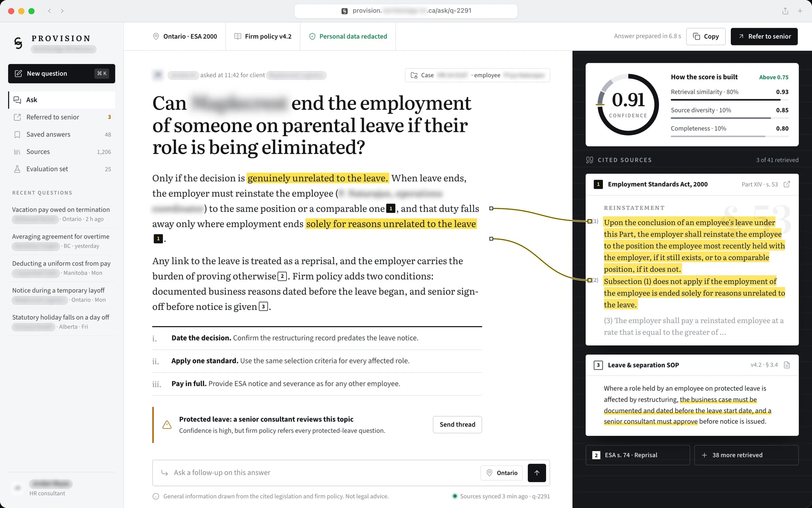Click the info icon beside the disclaimer
Image resolution: width=812 pixels, height=508 pixels.
pyautogui.click(x=156, y=496)
